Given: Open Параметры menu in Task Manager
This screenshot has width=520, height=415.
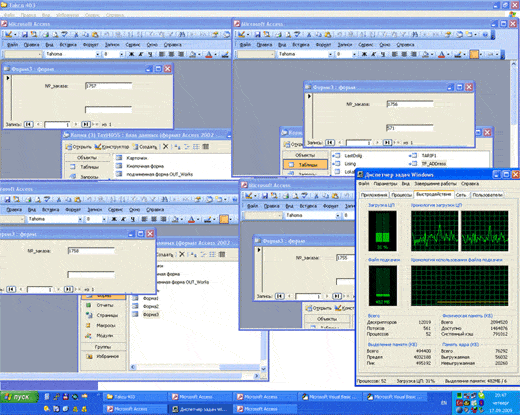Looking at the screenshot, I should tap(385, 184).
